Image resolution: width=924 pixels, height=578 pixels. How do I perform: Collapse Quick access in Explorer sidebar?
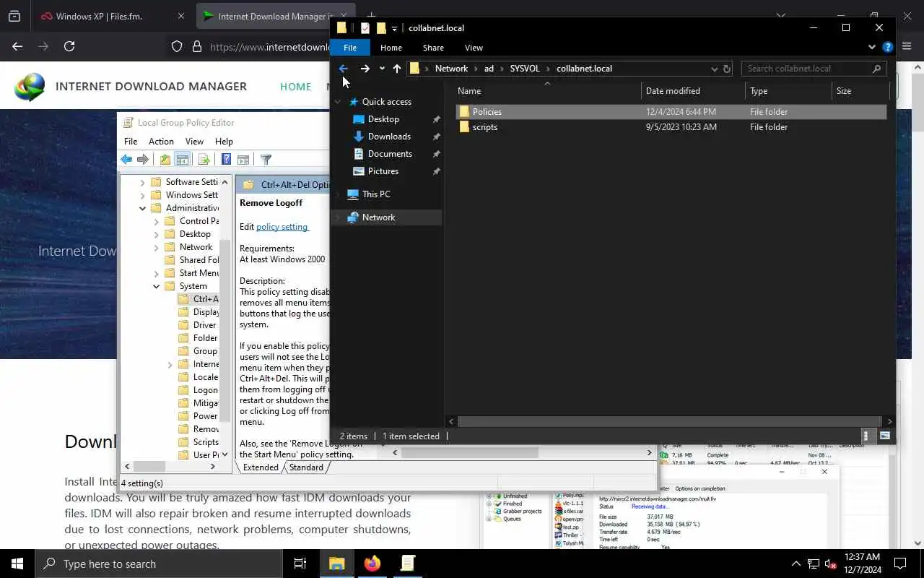coord(337,102)
